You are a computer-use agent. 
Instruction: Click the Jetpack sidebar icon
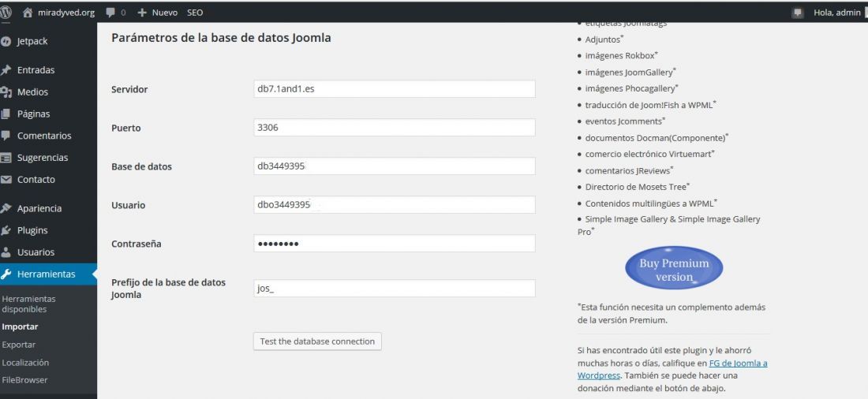pos(6,42)
